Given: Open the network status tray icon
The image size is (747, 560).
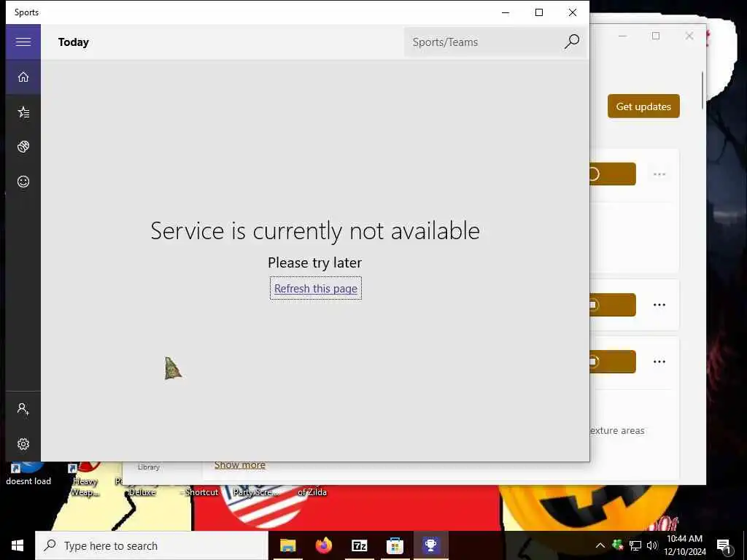Looking at the screenshot, I should (x=635, y=545).
